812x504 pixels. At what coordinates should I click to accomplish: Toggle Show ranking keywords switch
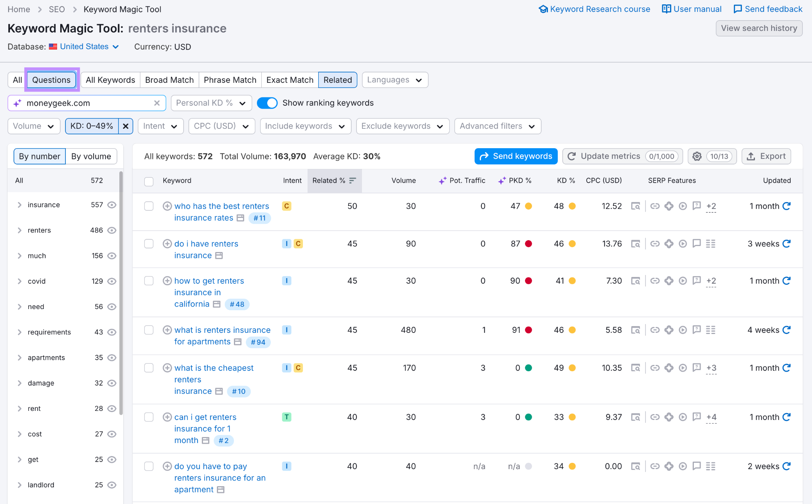pyautogui.click(x=267, y=103)
